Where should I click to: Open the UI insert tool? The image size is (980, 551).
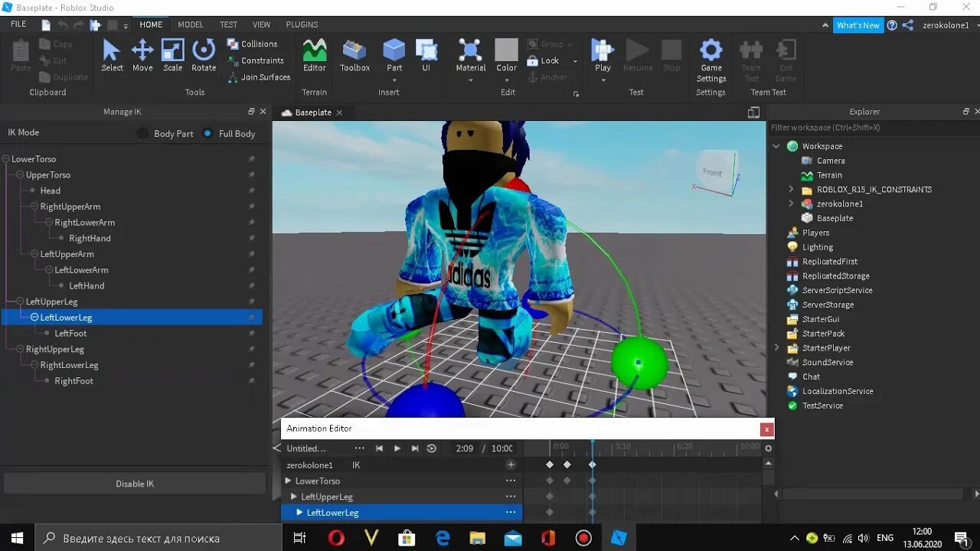coord(426,56)
